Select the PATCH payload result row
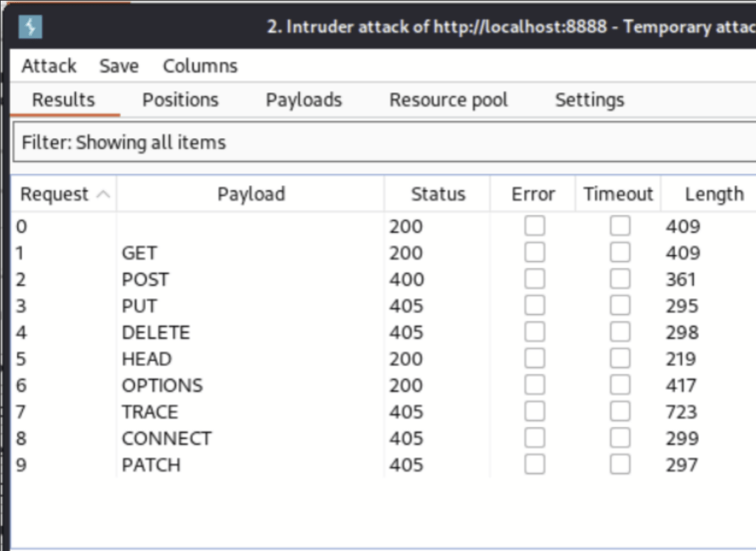The image size is (756, 551). pos(151,465)
